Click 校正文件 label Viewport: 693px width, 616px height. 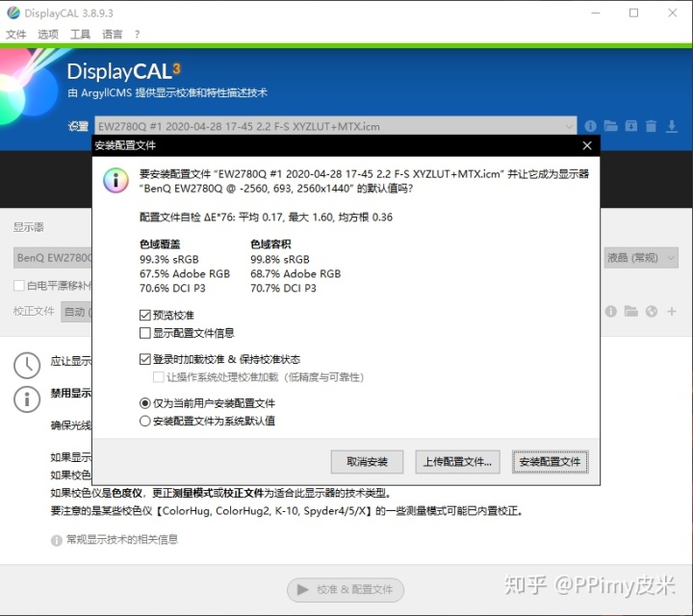click(x=34, y=311)
